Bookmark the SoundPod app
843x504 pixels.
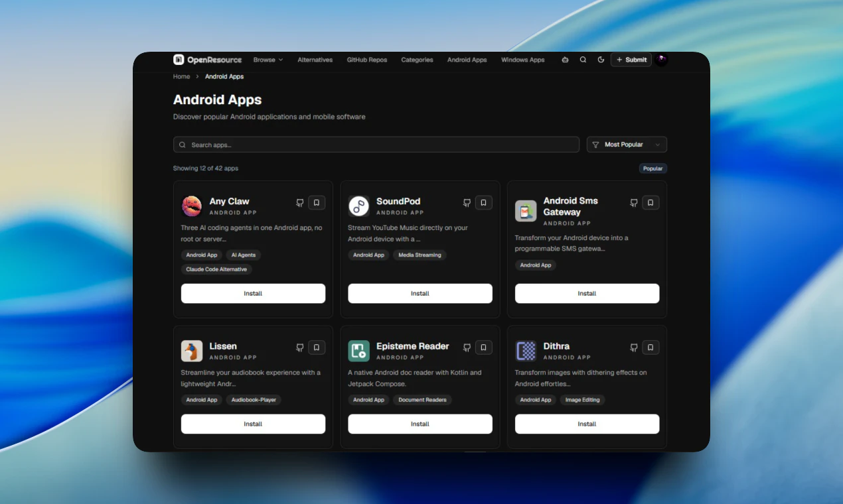click(484, 203)
